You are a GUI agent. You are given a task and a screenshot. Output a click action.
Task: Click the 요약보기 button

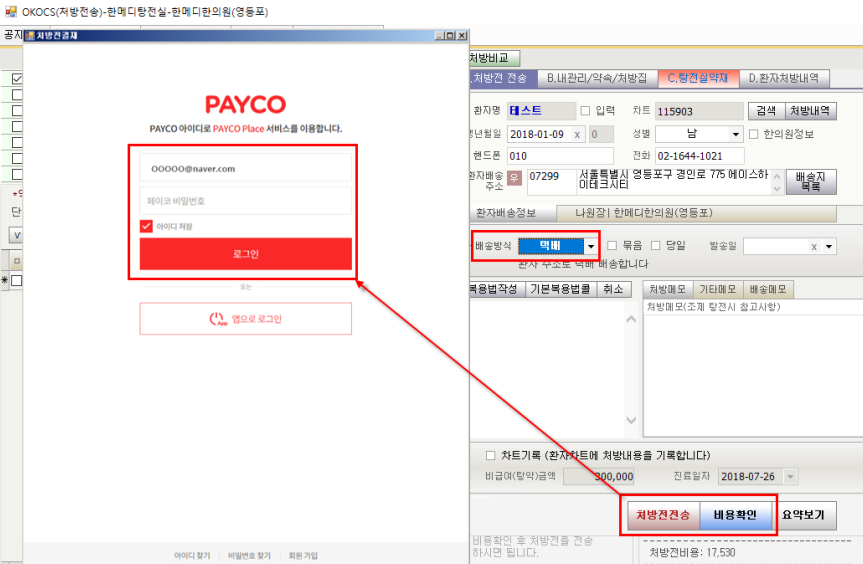804,515
